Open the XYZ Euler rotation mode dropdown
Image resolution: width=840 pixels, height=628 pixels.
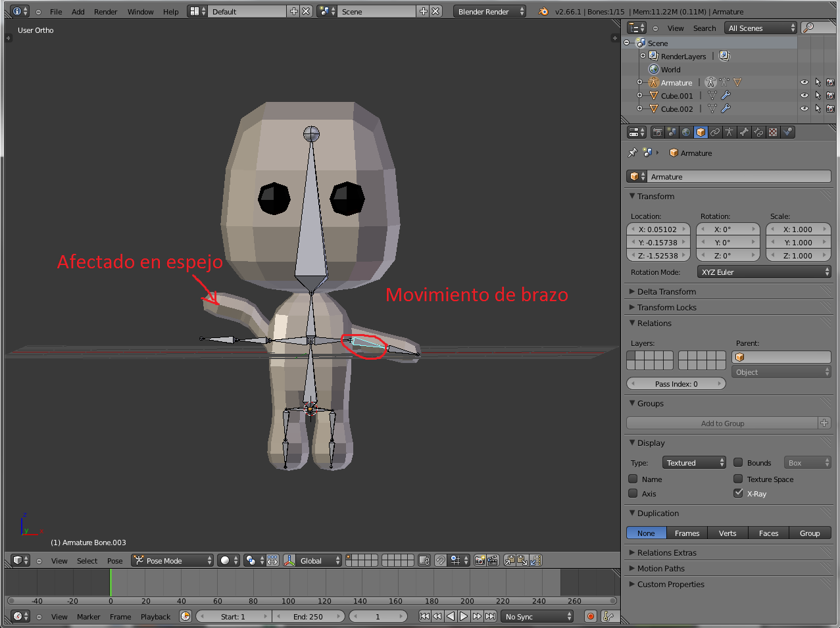point(764,272)
